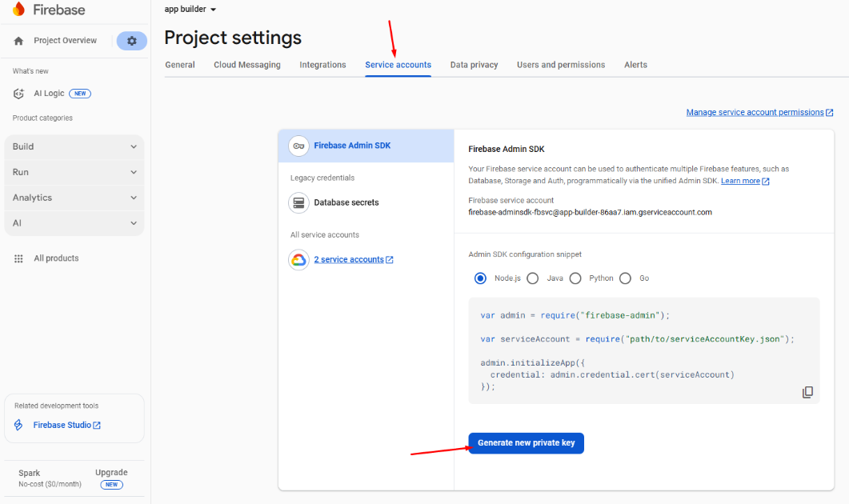Select Firebase Admin SDK in side list
The width and height of the screenshot is (849, 504).
(x=366, y=146)
